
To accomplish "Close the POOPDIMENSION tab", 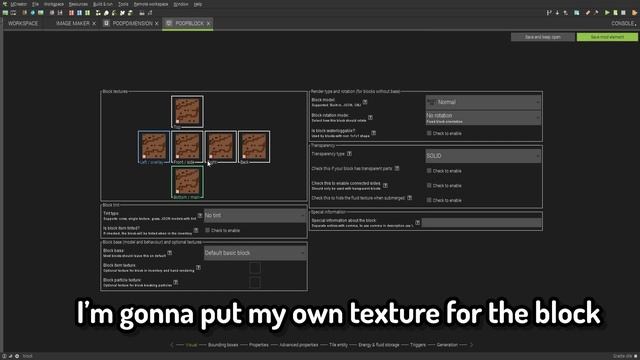I will [x=156, y=24].
